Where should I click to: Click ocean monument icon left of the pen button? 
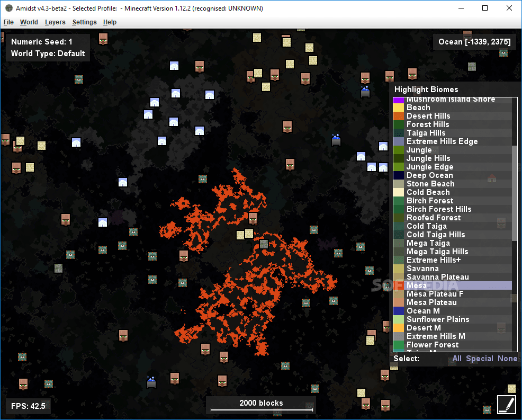(x=487, y=410)
